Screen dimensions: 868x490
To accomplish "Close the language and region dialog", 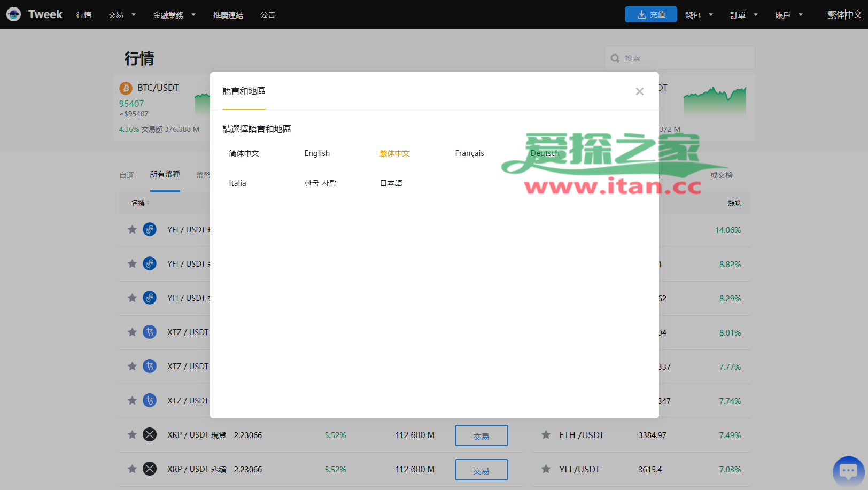I will [x=639, y=91].
